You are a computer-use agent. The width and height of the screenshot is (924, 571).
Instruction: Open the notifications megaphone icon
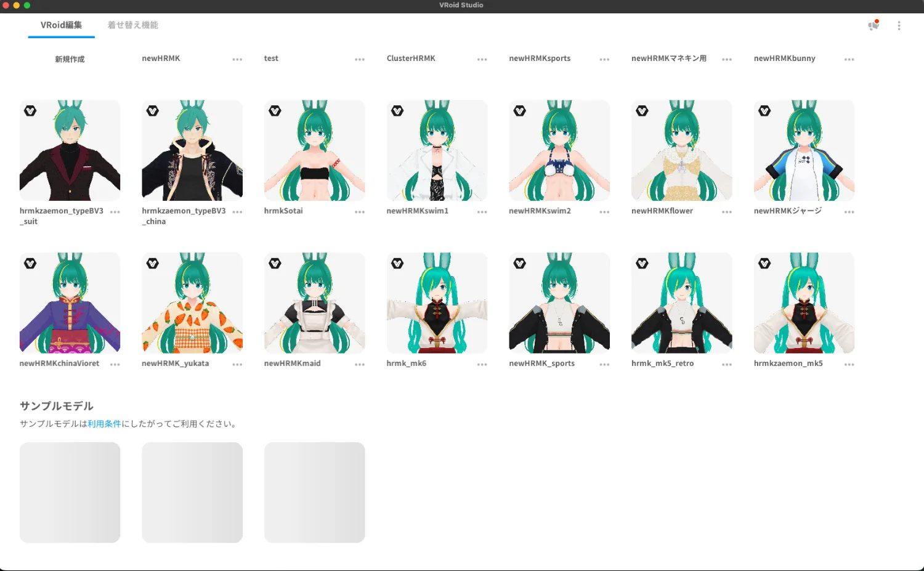coord(873,25)
